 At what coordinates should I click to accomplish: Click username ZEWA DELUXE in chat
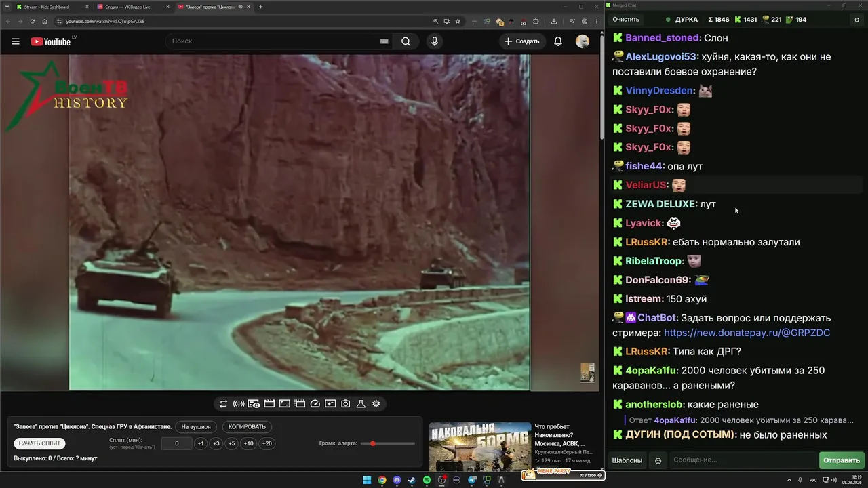click(x=660, y=204)
